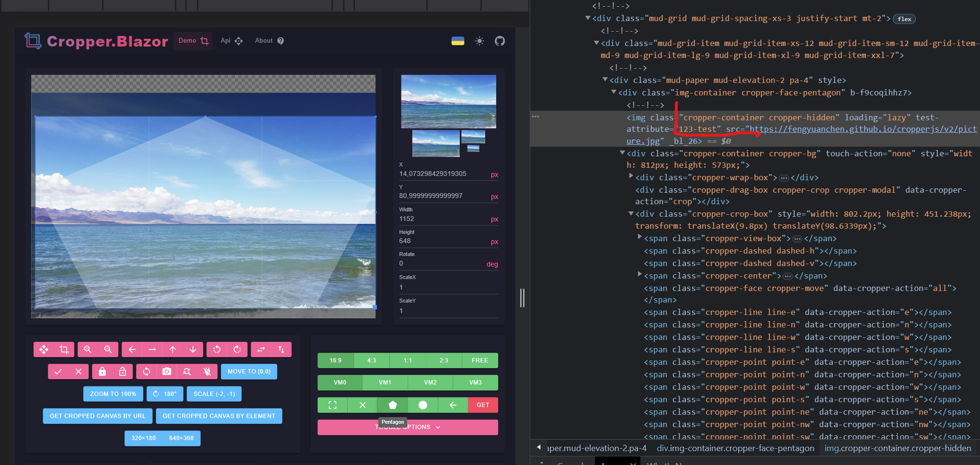This screenshot has width=980, height=465.
Task: Click the horizontal flip icon
Action: tap(262, 349)
